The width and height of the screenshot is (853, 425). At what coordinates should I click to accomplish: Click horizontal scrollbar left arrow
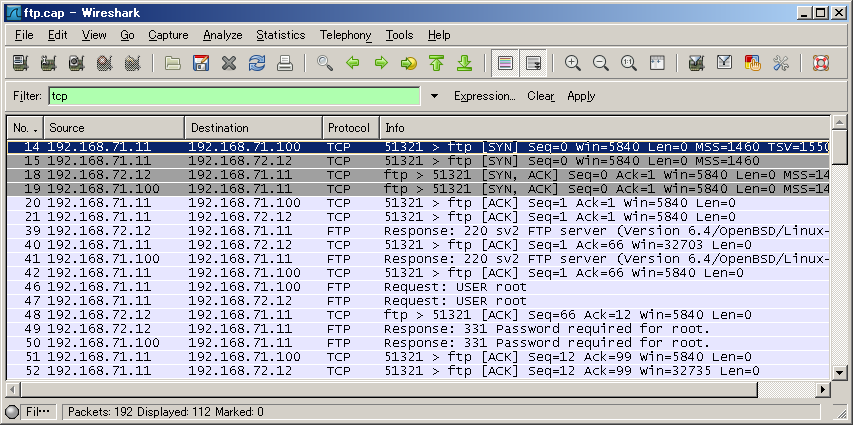point(14,390)
